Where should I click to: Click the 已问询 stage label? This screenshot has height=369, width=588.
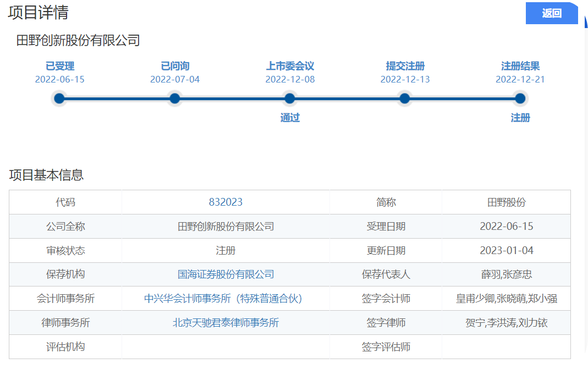[x=175, y=66]
